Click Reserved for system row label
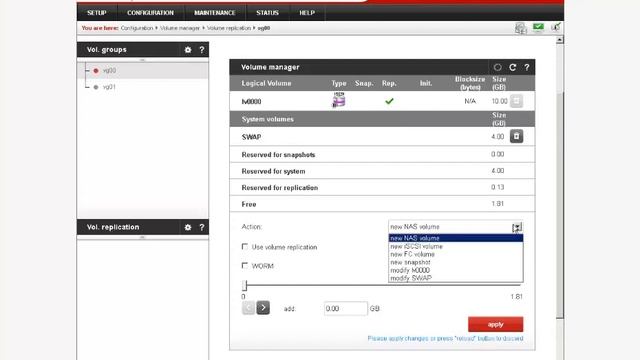 (x=273, y=171)
